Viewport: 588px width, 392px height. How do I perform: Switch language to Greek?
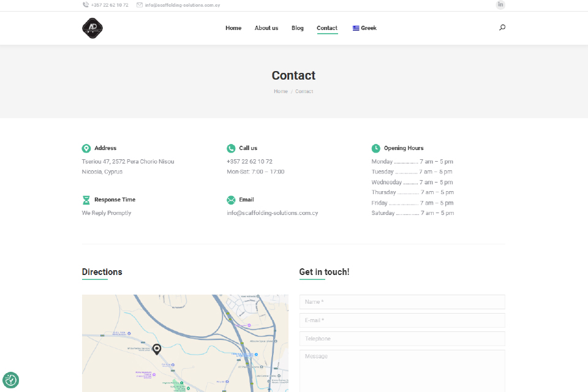(x=364, y=28)
